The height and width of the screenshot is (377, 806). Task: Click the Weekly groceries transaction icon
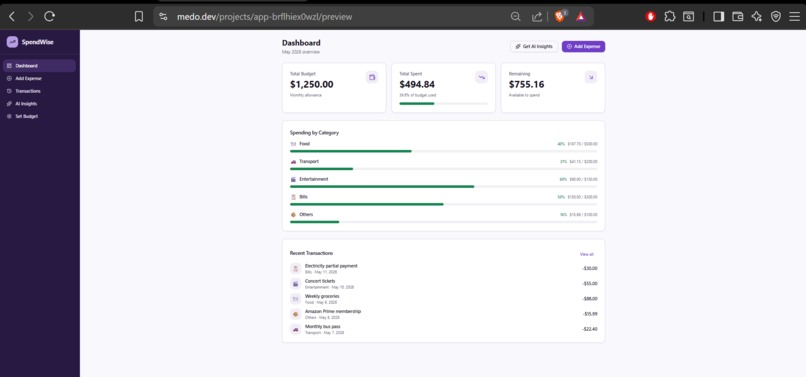[296, 299]
